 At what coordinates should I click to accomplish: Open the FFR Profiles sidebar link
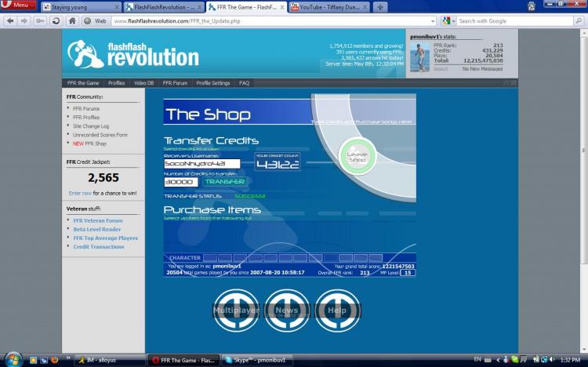(x=86, y=117)
